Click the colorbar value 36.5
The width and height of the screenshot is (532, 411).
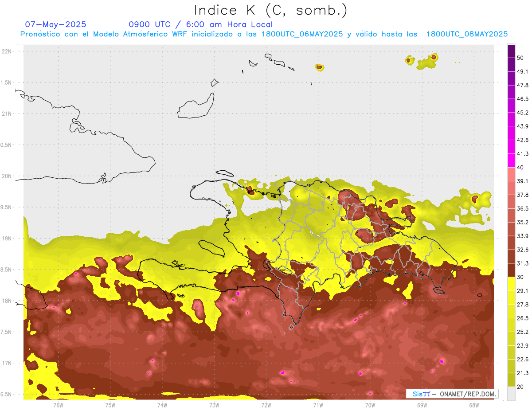point(523,208)
